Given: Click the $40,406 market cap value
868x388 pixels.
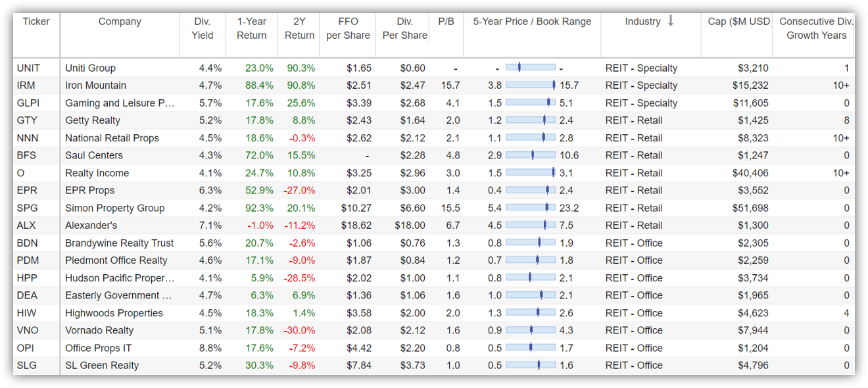Looking at the screenshot, I should [x=750, y=173].
